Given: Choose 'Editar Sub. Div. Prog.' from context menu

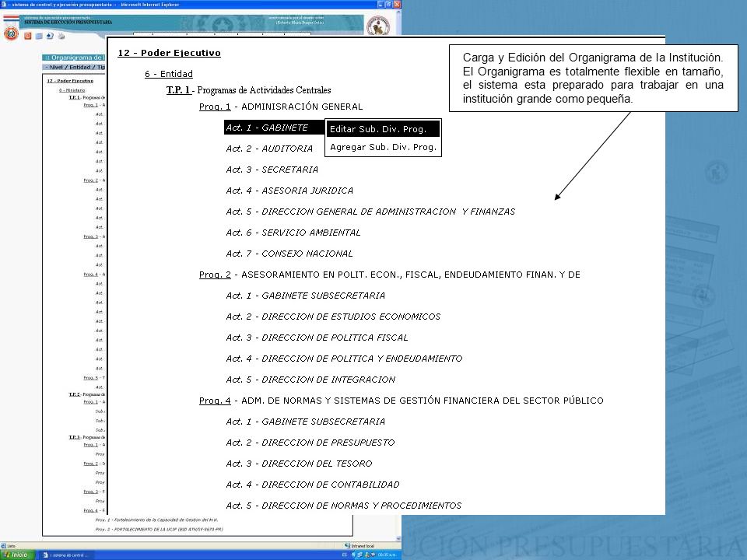Looking at the screenshot, I should pos(383,129).
